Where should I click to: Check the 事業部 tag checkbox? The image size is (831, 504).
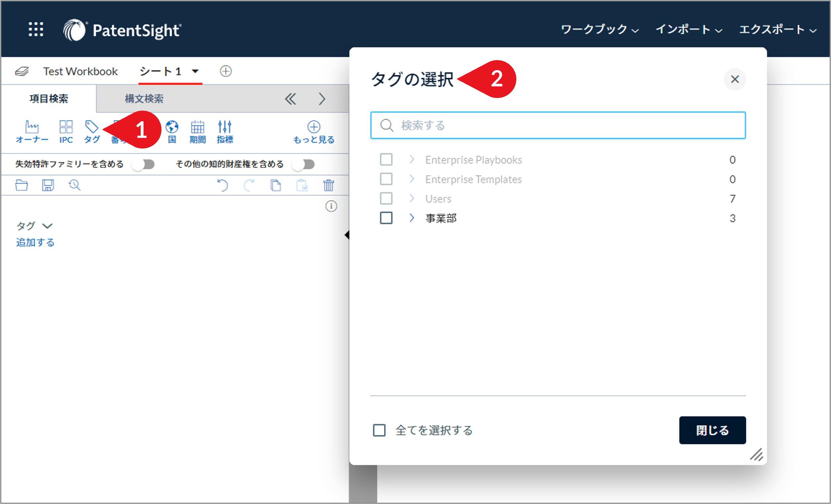(x=386, y=218)
